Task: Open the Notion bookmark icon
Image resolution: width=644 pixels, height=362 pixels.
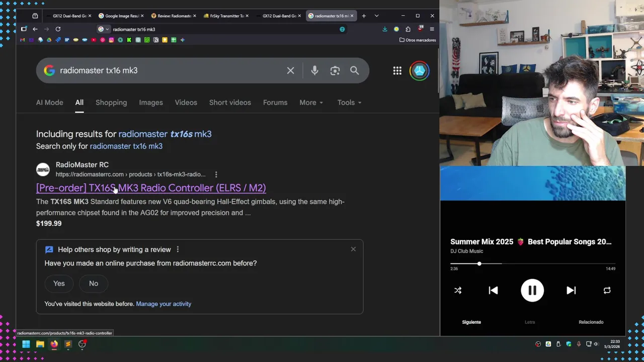Action: click(156, 40)
